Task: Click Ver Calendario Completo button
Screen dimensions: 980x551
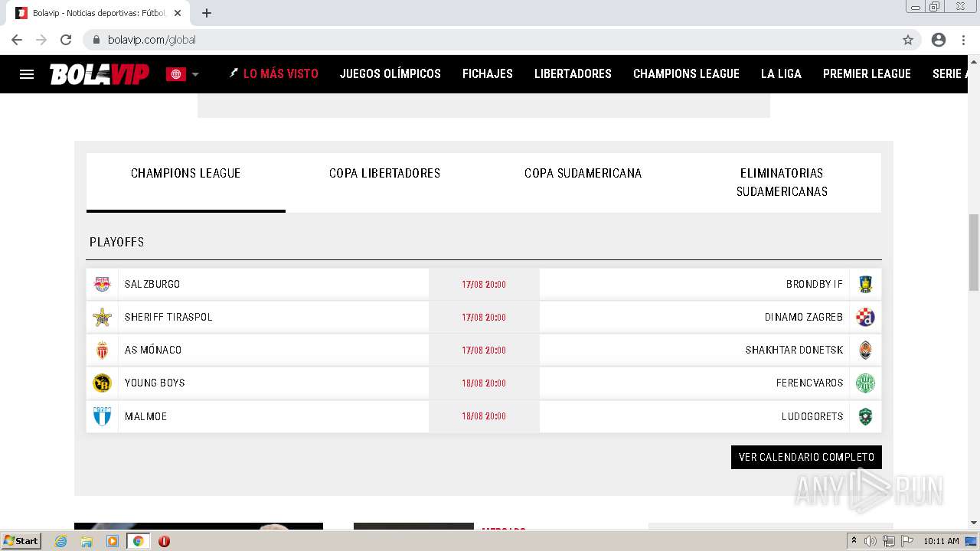Action: [x=806, y=457]
